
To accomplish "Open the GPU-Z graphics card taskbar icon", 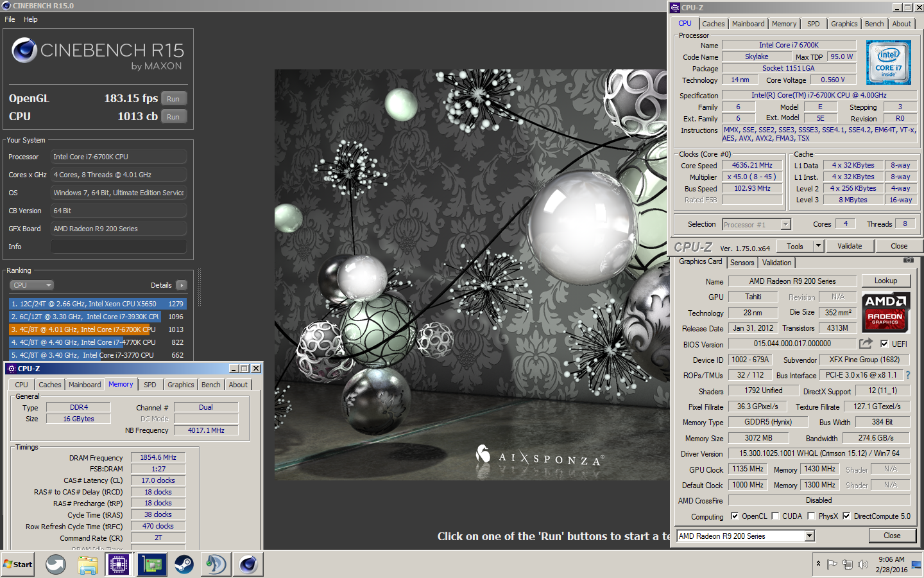I will (152, 565).
